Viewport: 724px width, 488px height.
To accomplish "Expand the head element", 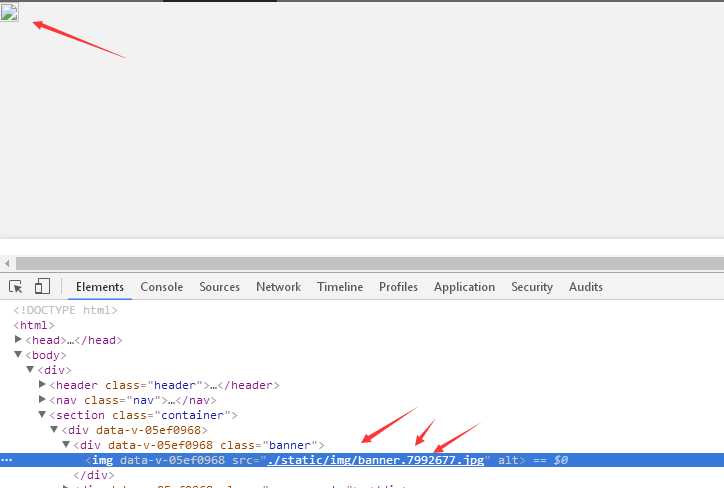I will click(x=18, y=340).
